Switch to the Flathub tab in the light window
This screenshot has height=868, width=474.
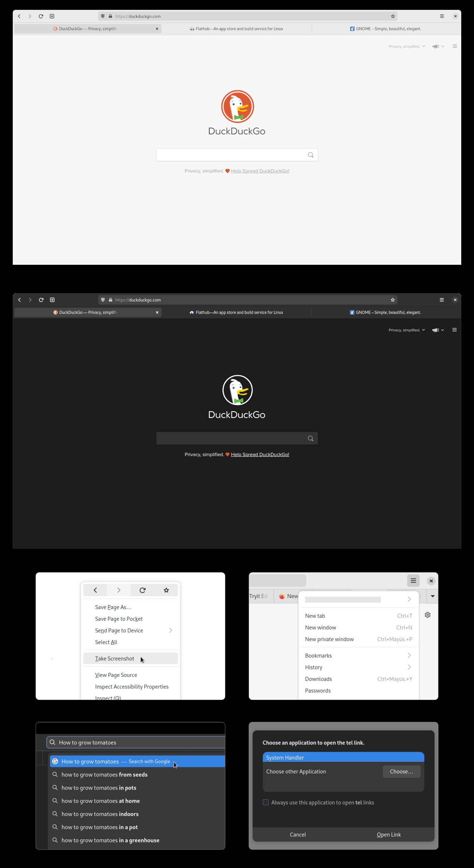[236, 29]
